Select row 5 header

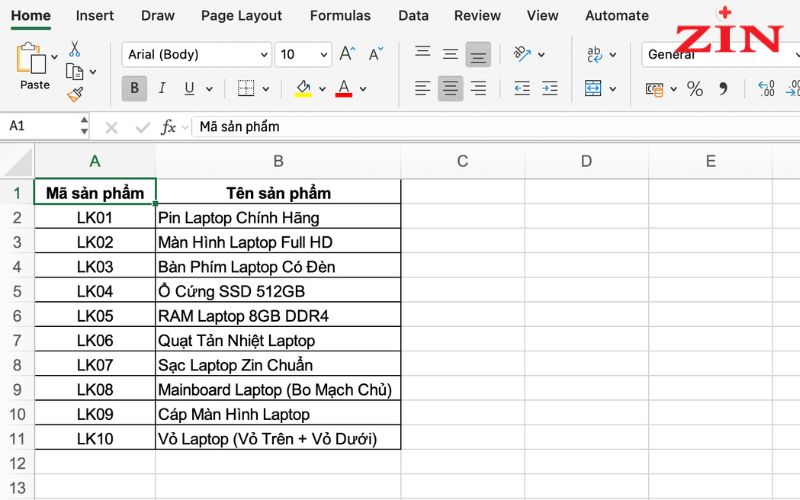(x=17, y=291)
